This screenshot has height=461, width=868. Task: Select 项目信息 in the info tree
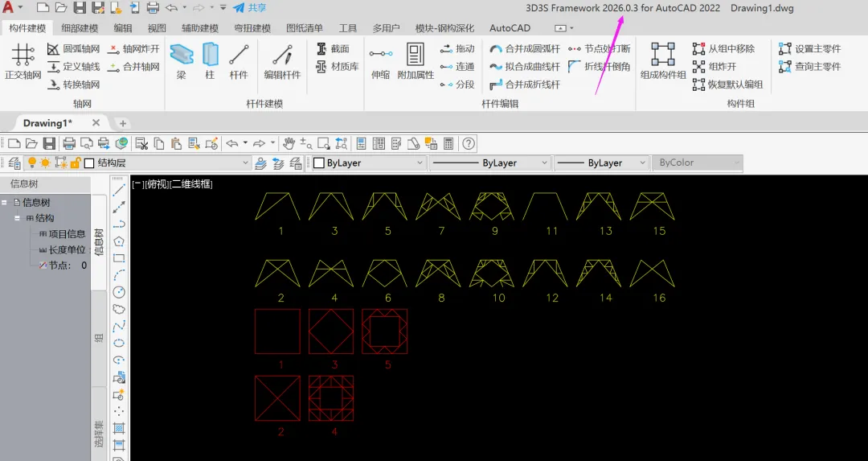(67, 234)
